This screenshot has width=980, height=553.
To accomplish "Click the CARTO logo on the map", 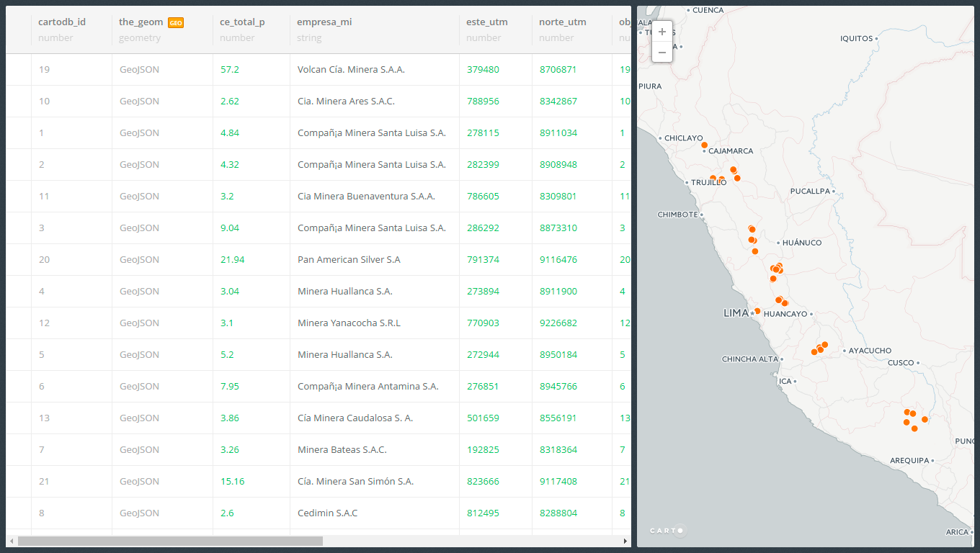I will click(667, 531).
